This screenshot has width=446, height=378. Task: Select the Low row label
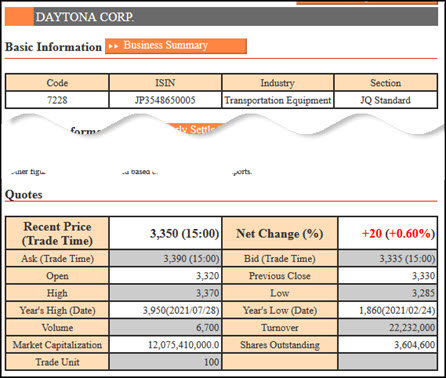[280, 293]
